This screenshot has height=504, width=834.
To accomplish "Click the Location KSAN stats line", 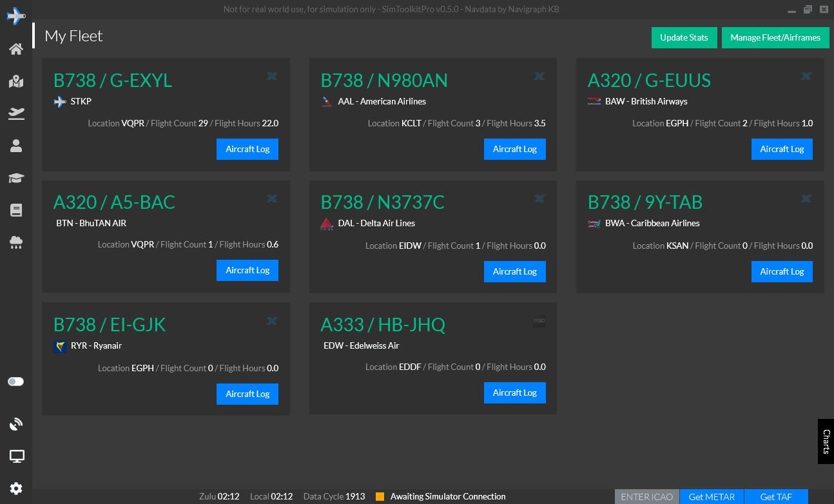I will pyautogui.click(x=722, y=246).
